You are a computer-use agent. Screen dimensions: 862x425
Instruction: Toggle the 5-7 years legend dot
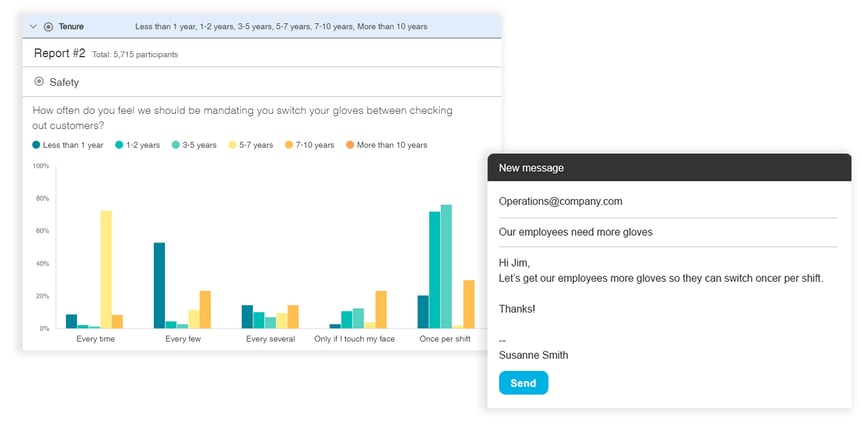pos(233,145)
